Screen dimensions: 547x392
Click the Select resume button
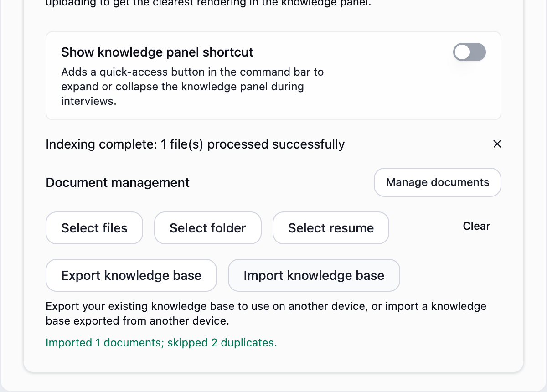[x=331, y=228]
